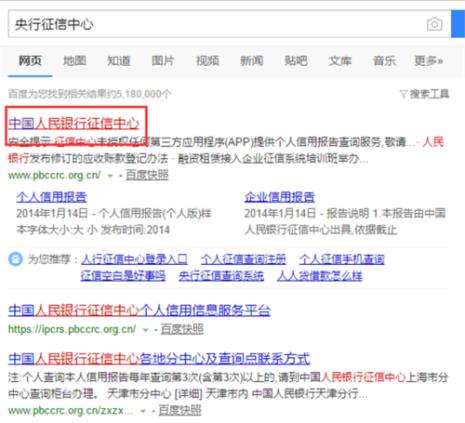Open the 贴吧 tab

coord(296,61)
